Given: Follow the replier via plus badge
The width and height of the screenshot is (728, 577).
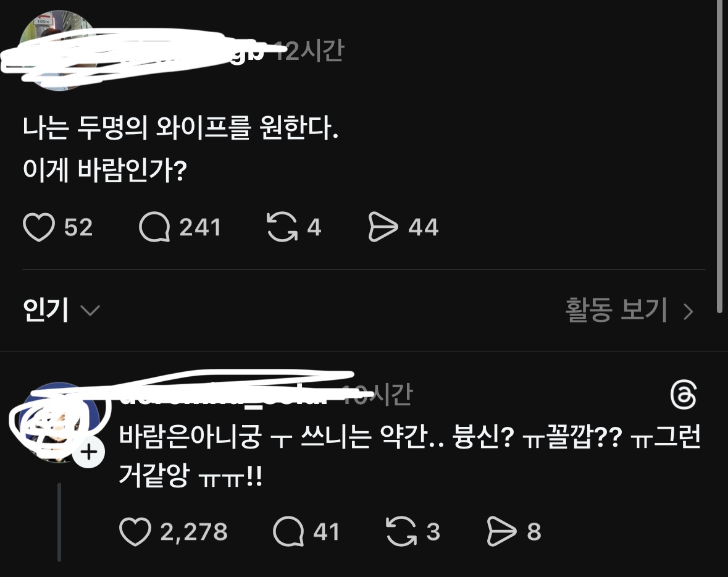Looking at the screenshot, I should (89, 452).
